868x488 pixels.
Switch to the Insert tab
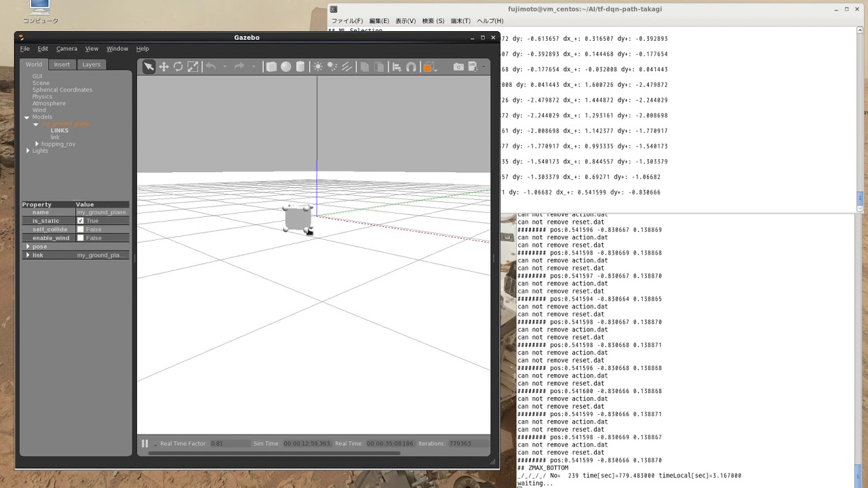click(62, 64)
